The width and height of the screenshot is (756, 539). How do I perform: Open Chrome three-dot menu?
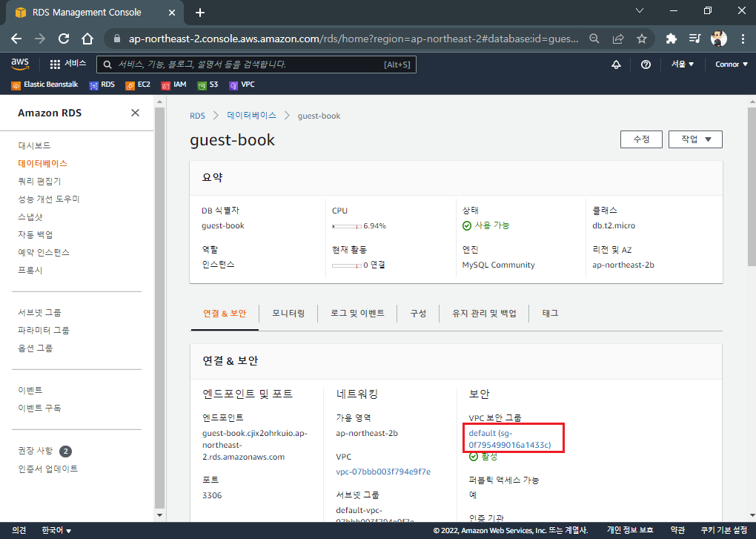pos(743,39)
